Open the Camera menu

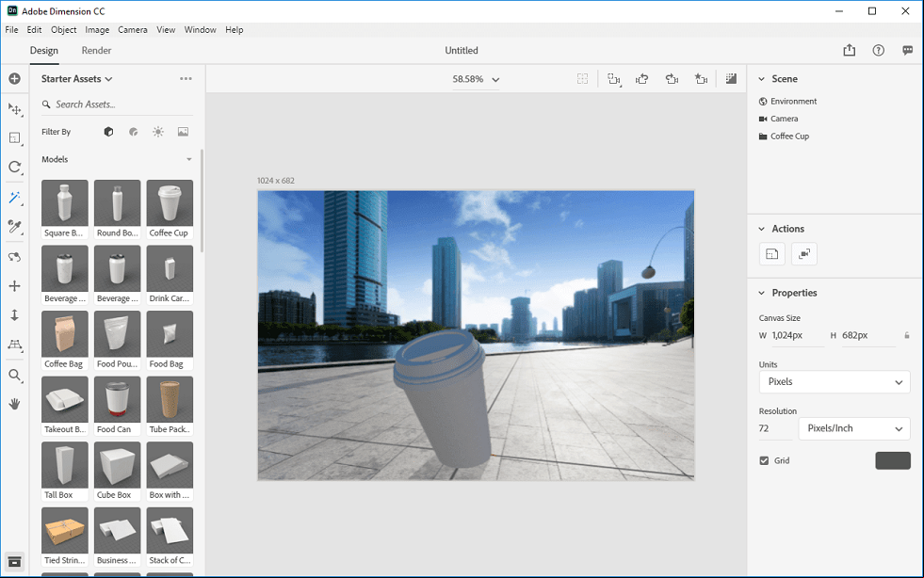tap(133, 29)
